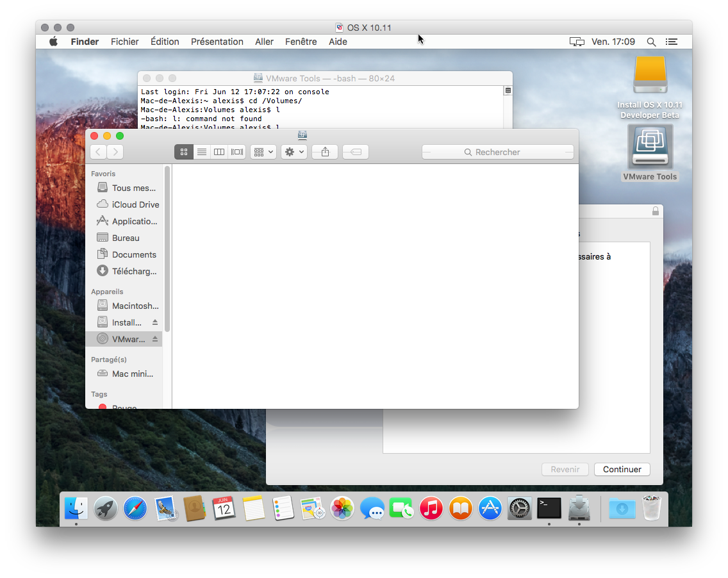
Task: Click the edit tags toolbar button
Action: click(x=356, y=152)
